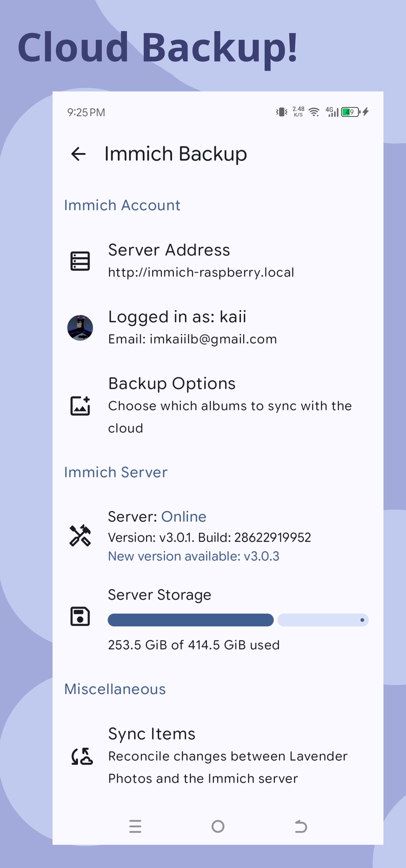This screenshot has height=868, width=406.
Task: Tap Choose which albums to sync description
Action: pos(230,417)
